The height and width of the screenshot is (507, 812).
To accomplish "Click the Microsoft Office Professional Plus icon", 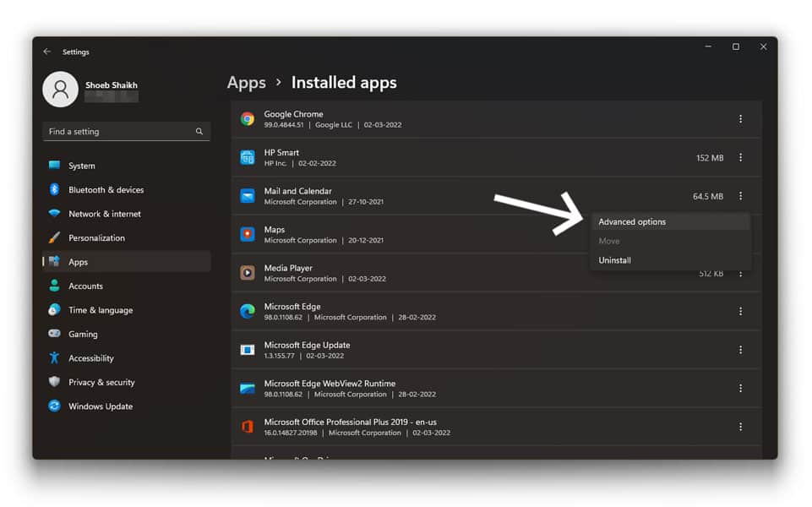I will [x=248, y=427].
